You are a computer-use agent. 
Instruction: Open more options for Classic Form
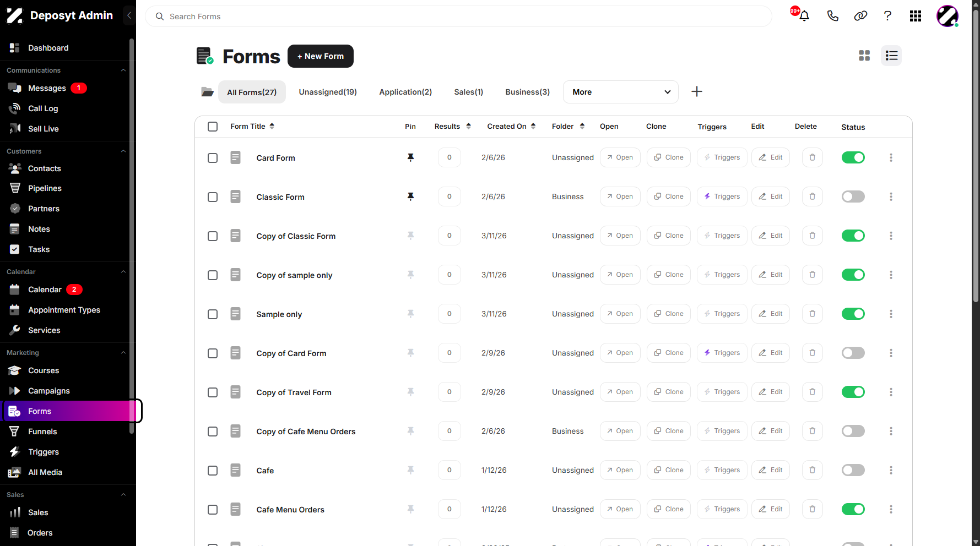click(891, 196)
